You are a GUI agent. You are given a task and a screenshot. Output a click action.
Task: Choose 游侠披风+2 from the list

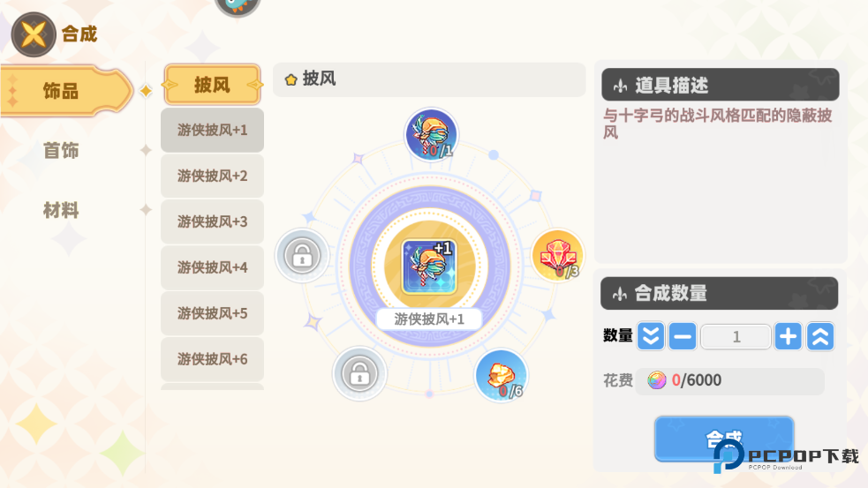pyautogui.click(x=212, y=176)
